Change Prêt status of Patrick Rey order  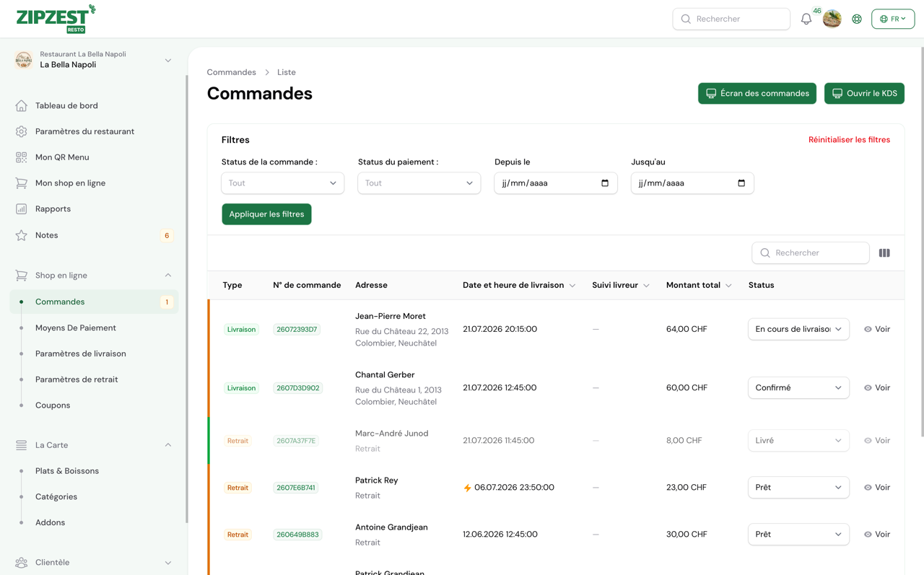(x=798, y=488)
